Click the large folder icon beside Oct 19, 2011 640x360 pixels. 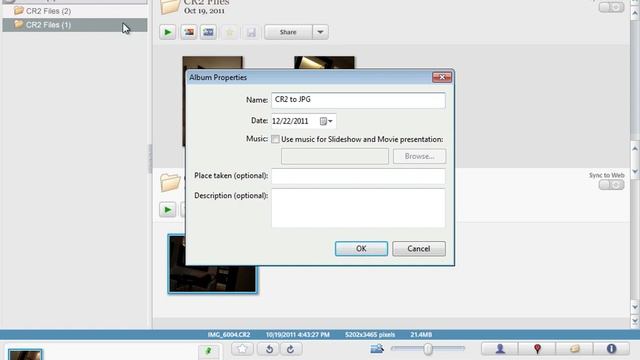tap(170, 7)
